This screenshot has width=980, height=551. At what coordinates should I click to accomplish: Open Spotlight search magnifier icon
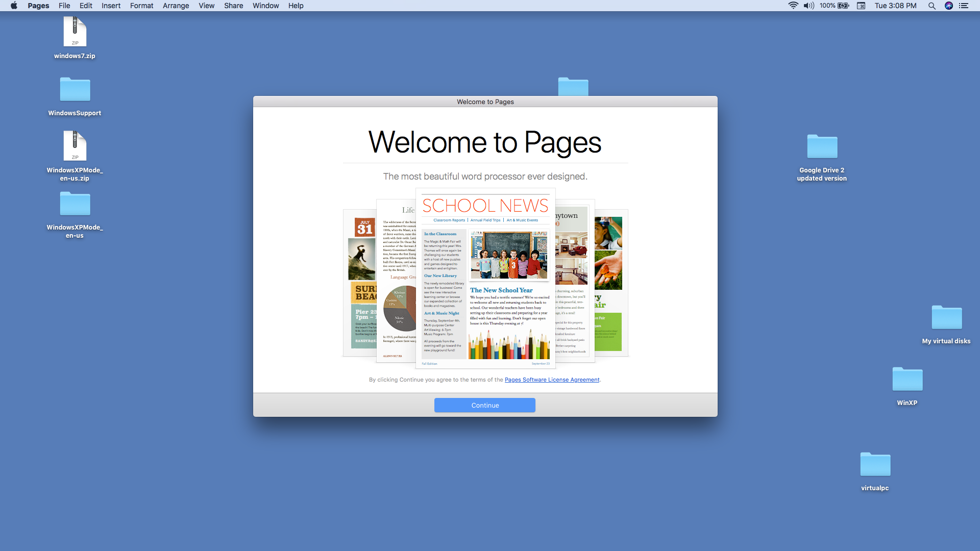click(x=932, y=6)
